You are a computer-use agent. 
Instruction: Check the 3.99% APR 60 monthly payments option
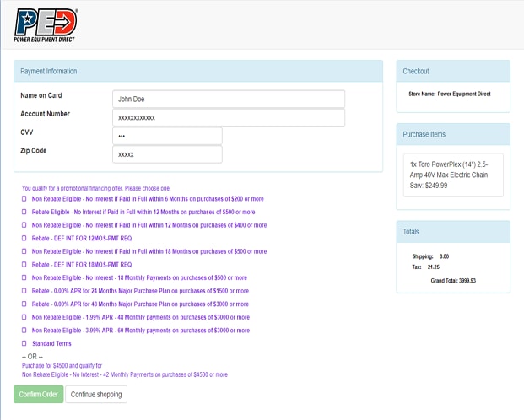pyautogui.click(x=24, y=331)
